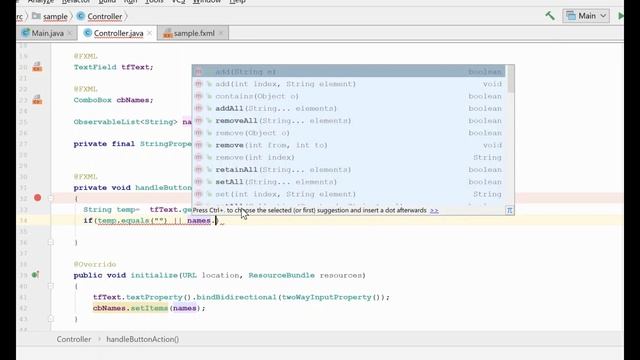Click the "ComboBox cbNames;" code line
Screen dimensions: 640x360
click(x=113, y=100)
